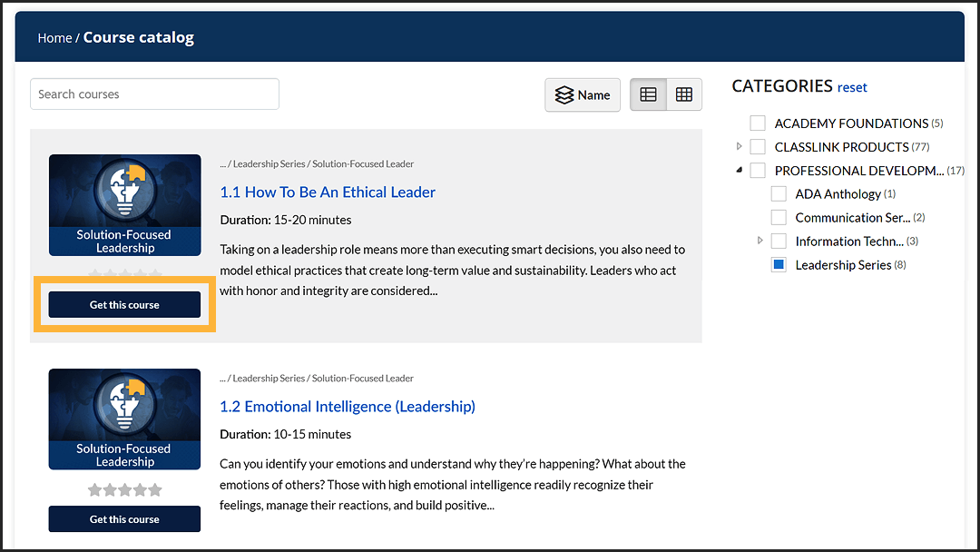Screen dimensions: 980x552
Task: Open the Solution-Focused Leadership thumbnail for course 1.1
Action: coord(124,205)
